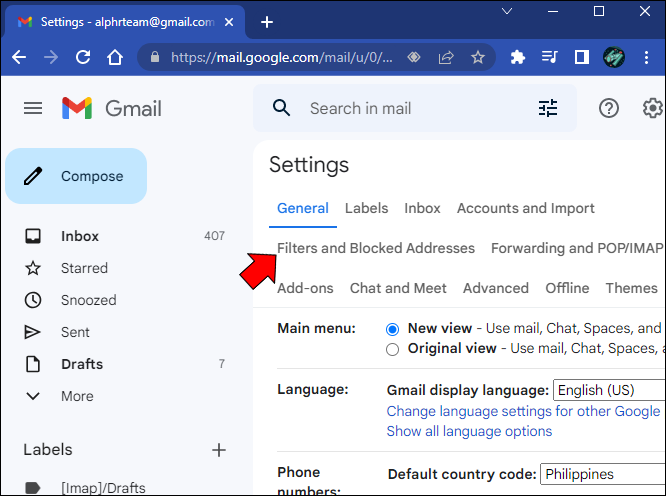The height and width of the screenshot is (496, 666).
Task: Select the Original view radio button
Action: [392, 349]
